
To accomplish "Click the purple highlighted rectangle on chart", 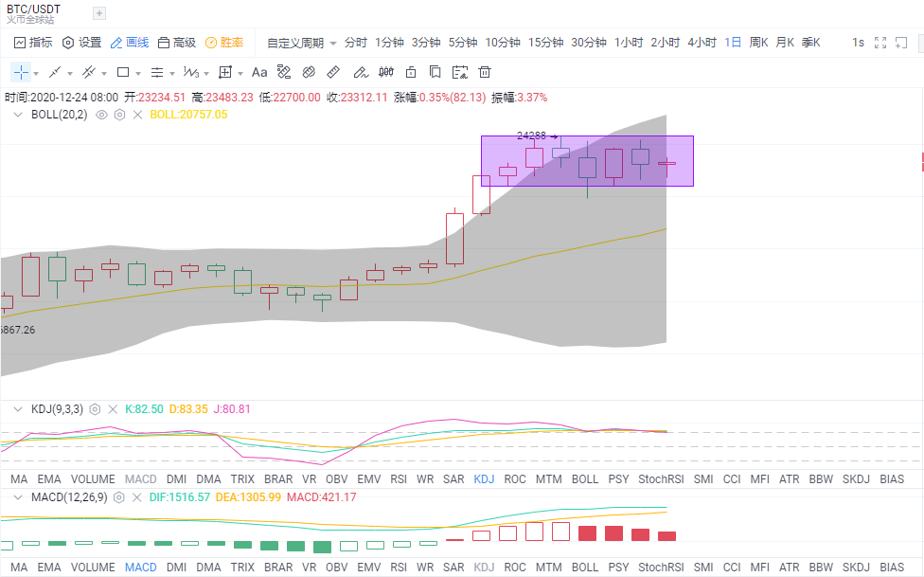I will tap(587, 161).
